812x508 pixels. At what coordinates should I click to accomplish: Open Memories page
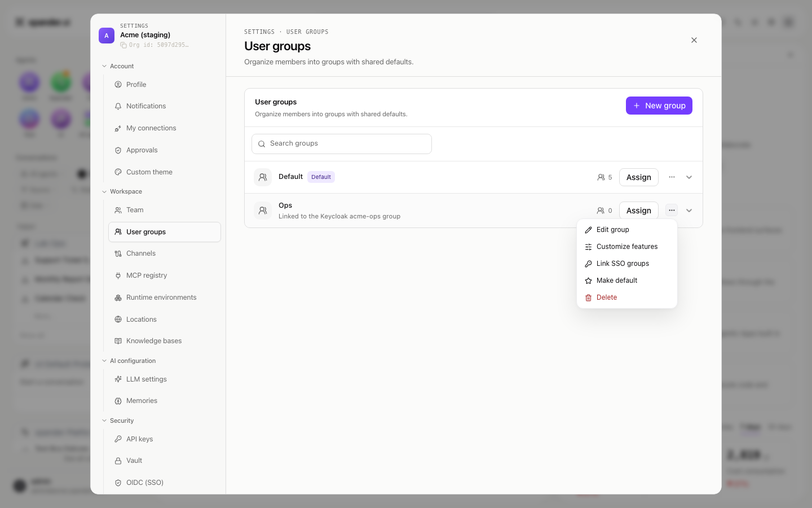(x=165, y=401)
